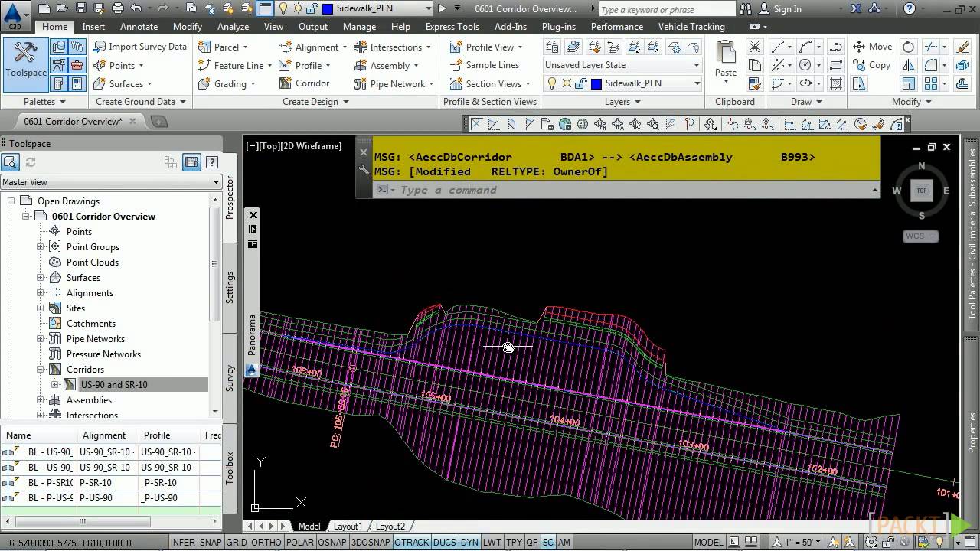Screen dimensions: 980x551
Task: Click the Toolspace help question mark icon
Action: tap(212, 161)
